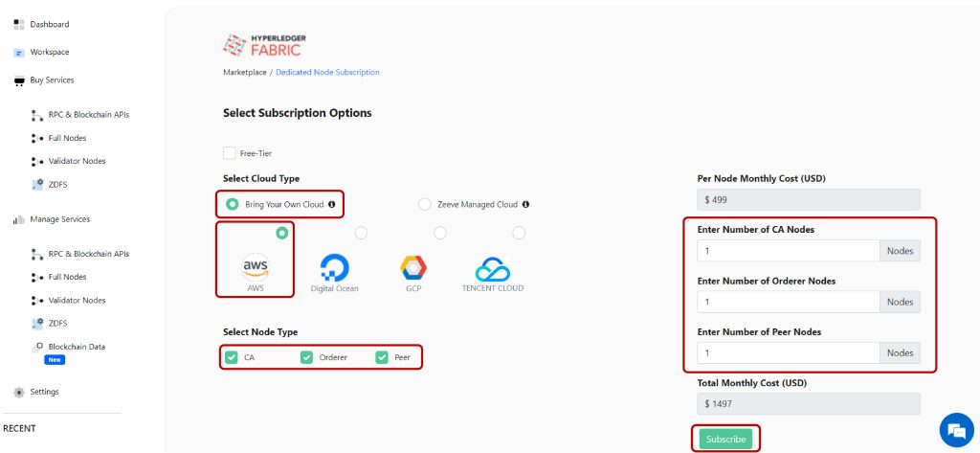Click the RECENT heading in sidebar

19,429
